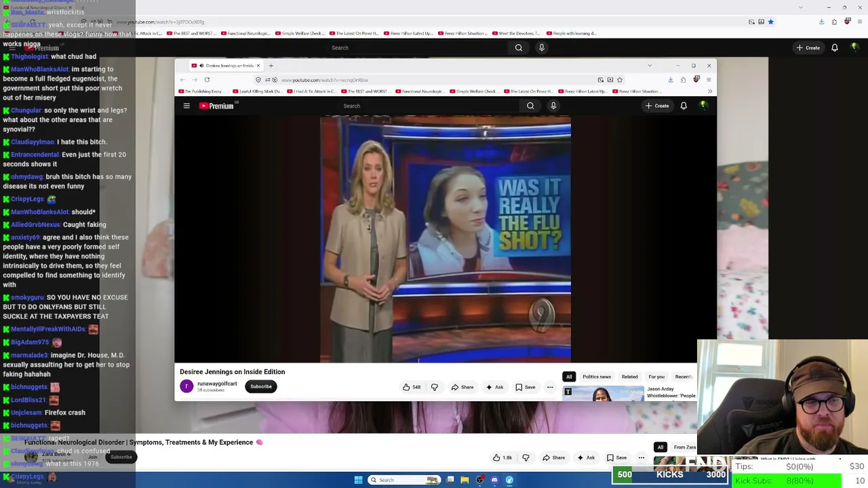Open more actions under background video

[642, 457]
